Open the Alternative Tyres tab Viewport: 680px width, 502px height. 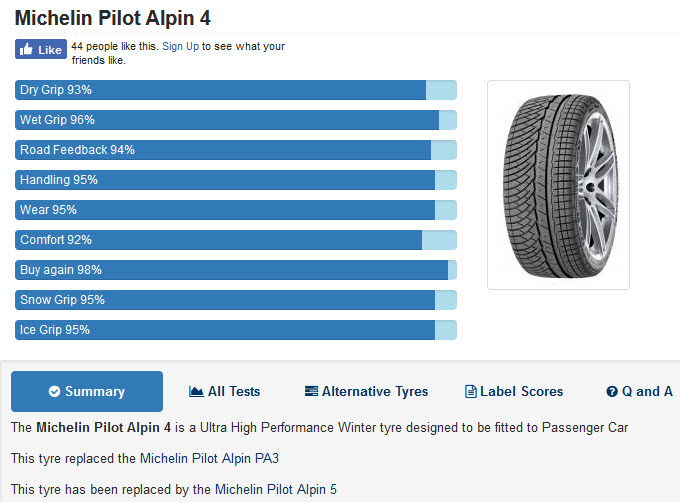coord(366,391)
